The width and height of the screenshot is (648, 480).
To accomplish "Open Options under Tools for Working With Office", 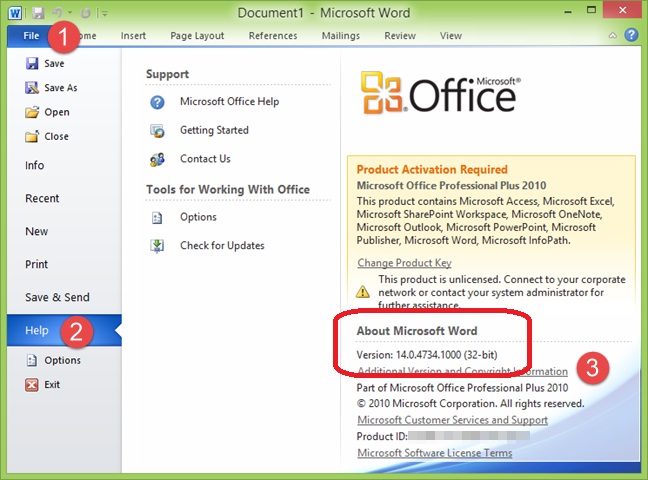I will point(198,217).
